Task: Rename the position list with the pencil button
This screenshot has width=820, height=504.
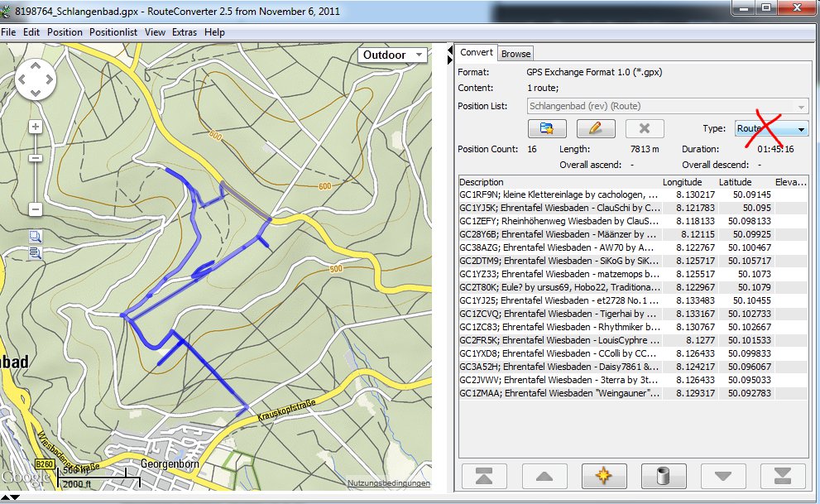Action: pos(596,128)
